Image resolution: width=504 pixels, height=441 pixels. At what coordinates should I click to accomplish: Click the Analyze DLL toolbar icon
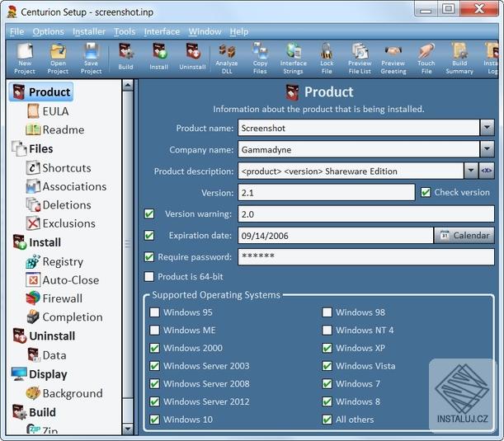click(227, 59)
